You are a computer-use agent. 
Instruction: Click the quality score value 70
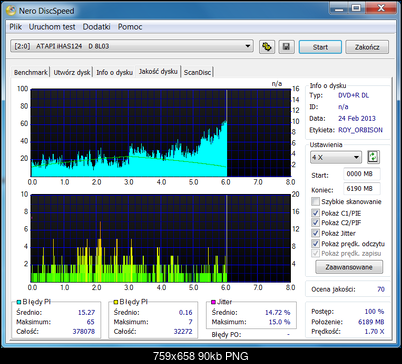381,289
